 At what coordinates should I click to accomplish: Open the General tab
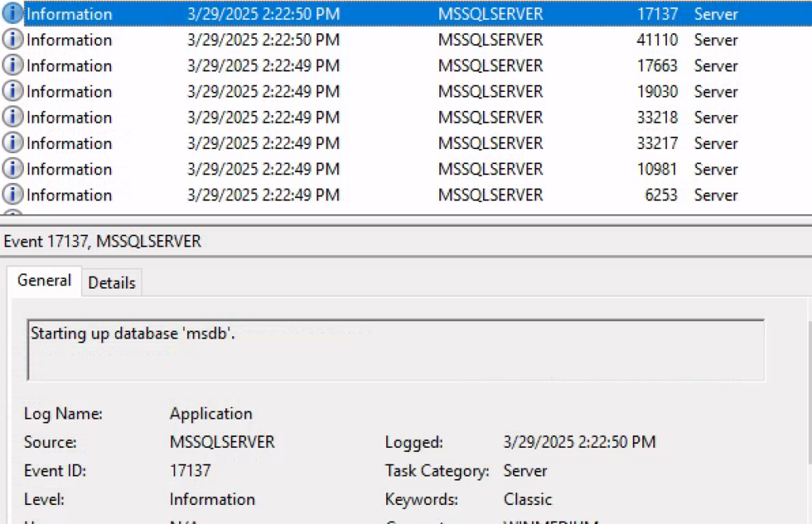[44, 281]
